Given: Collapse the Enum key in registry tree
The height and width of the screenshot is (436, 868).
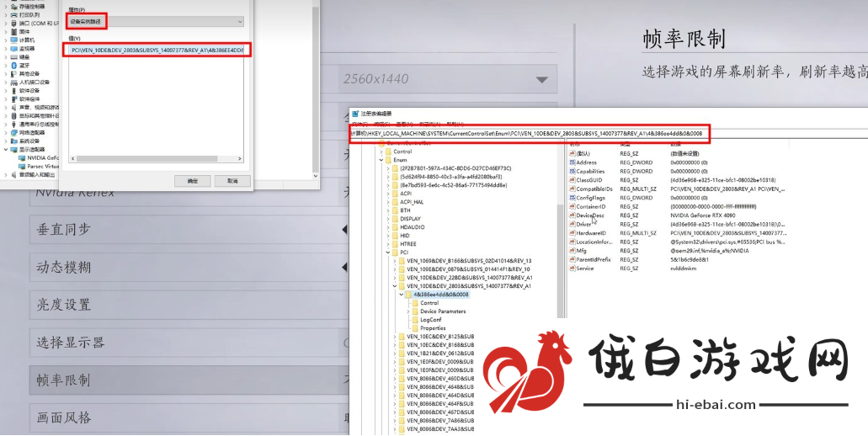Looking at the screenshot, I should click(381, 160).
